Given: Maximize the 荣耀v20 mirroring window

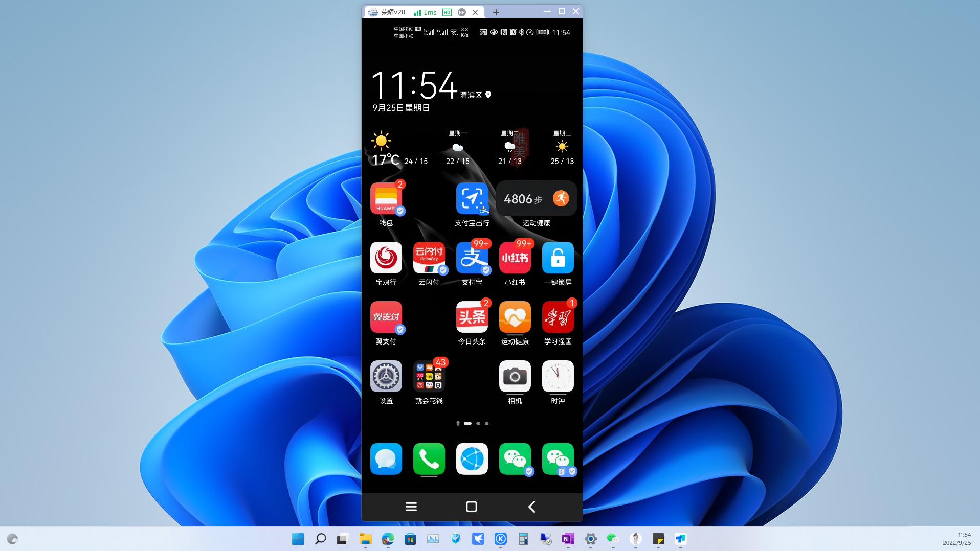Looking at the screenshot, I should tap(561, 11).
